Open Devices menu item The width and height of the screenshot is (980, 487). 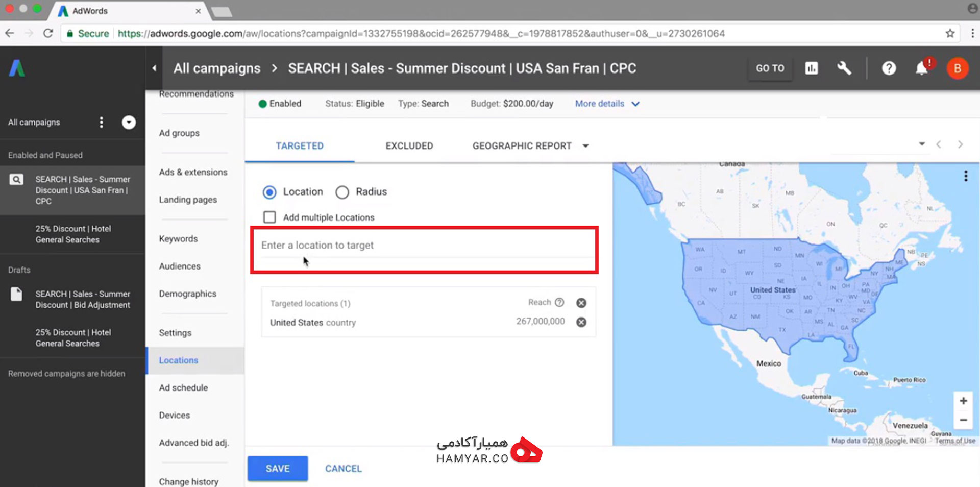(x=174, y=416)
